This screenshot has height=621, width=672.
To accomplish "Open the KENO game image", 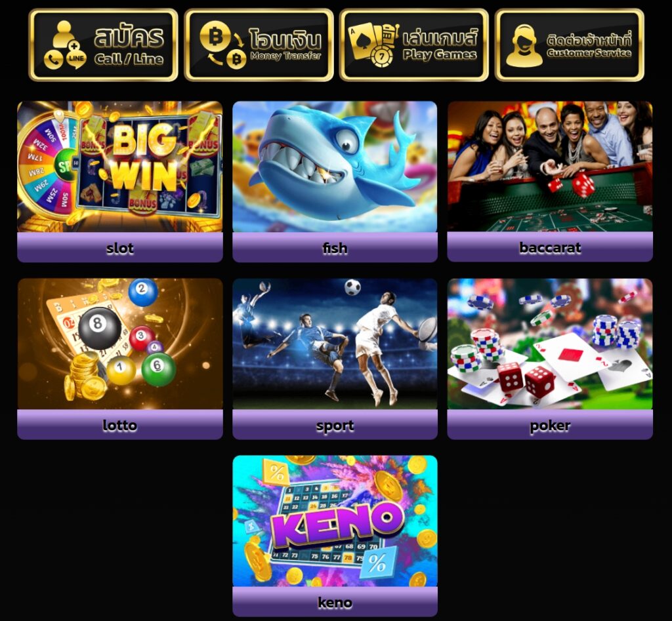I will [335, 521].
